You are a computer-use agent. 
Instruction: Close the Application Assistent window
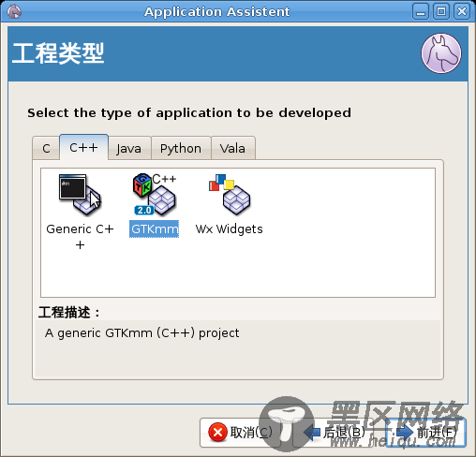(x=462, y=11)
